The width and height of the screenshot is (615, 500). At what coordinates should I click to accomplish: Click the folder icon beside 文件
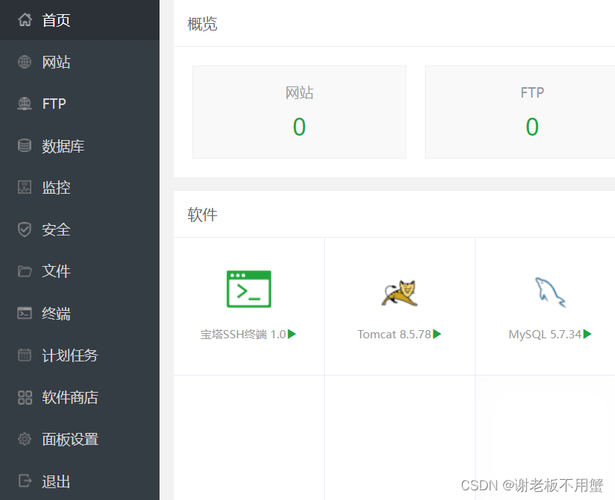tap(25, 272)
